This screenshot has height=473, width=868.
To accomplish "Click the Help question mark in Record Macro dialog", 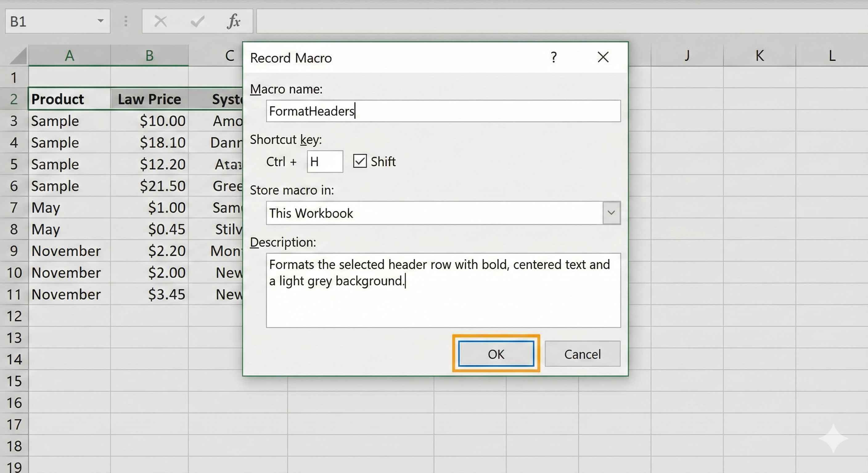I will pyautogui.click(x=554, y=57).
